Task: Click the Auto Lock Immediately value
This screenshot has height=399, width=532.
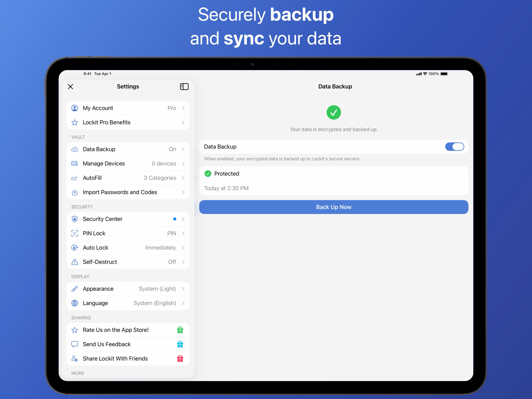Action: pos(160,247)
